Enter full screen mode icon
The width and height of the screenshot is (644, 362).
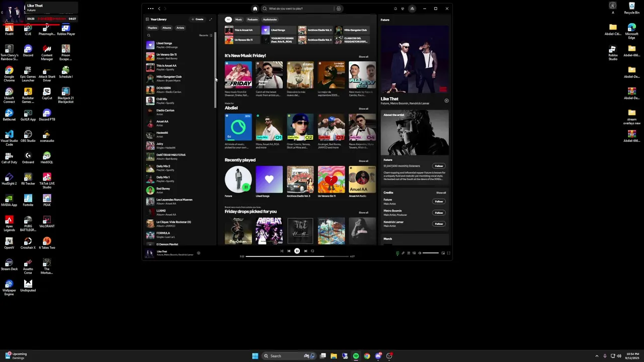pyautogui.click(x=449, y=253)
